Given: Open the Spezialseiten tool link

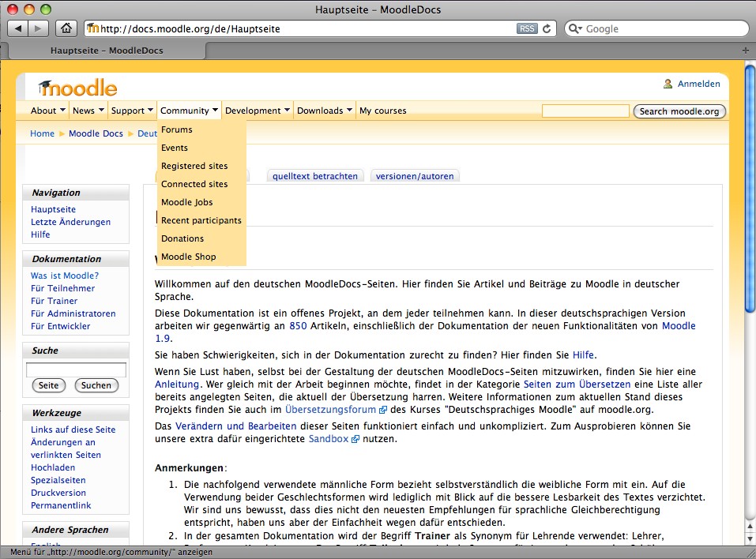Looking at the screenshot, I should [58, 480].
